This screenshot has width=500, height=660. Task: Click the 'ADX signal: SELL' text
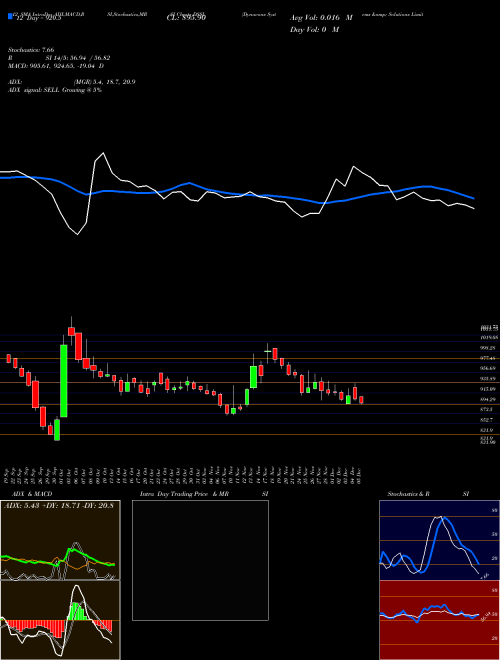point(34,90)
